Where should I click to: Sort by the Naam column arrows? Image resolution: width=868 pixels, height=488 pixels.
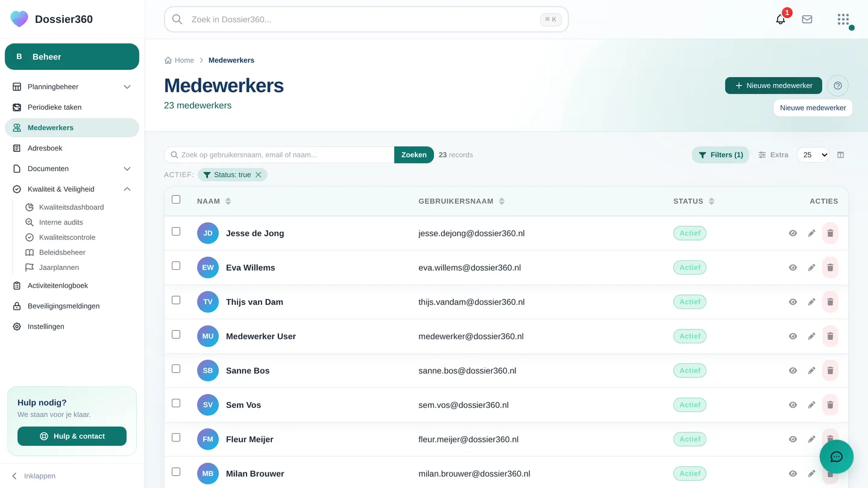tap(228, 201)
